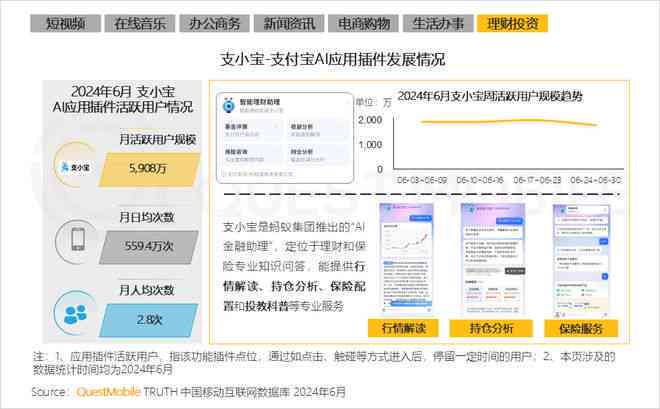Click chart title 2024年6月支小宝周活跃用户规模趋势
The width and height of the screenshot is (660, 409).
tap(490, 96)
